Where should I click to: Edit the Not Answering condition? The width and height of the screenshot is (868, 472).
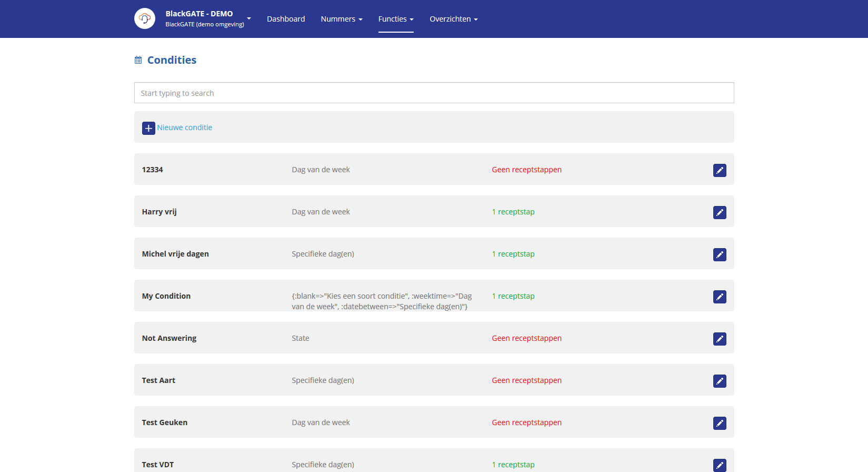pos(719,339)
